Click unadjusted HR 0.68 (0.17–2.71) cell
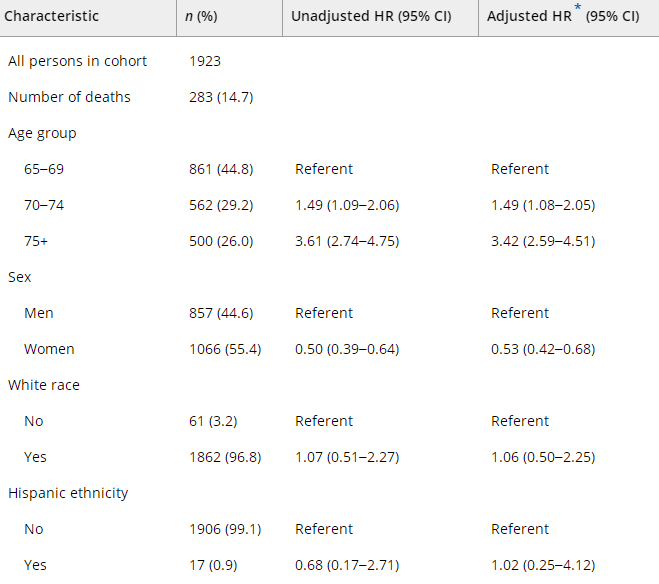 click(x=347, y=565)
